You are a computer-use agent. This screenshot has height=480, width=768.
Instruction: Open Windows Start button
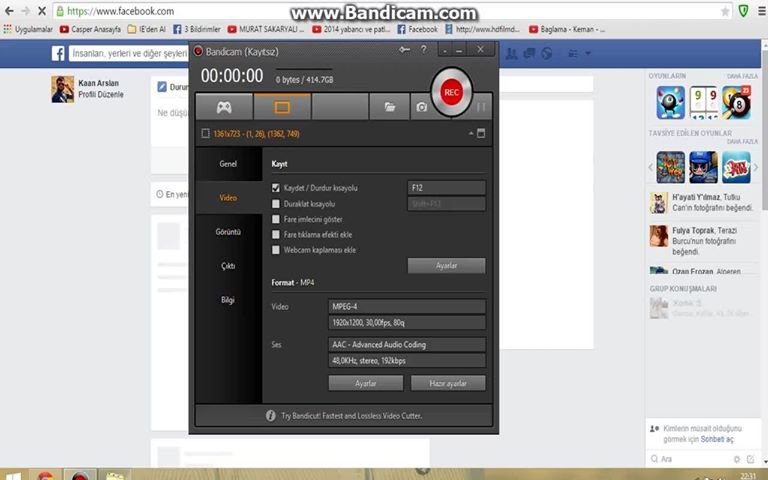tap(13, 476)
